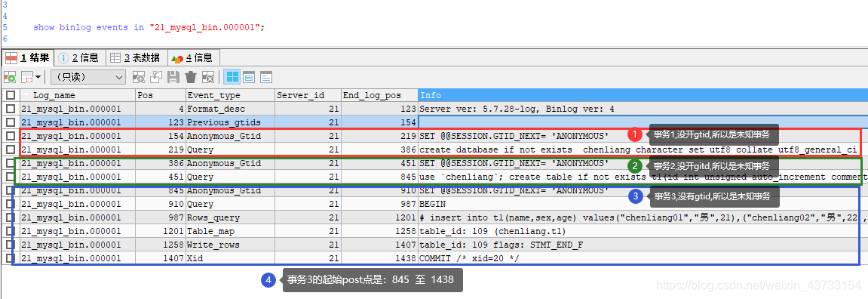Click the Info column header
The height and width of the screenshot is (299, 868).
643,95
